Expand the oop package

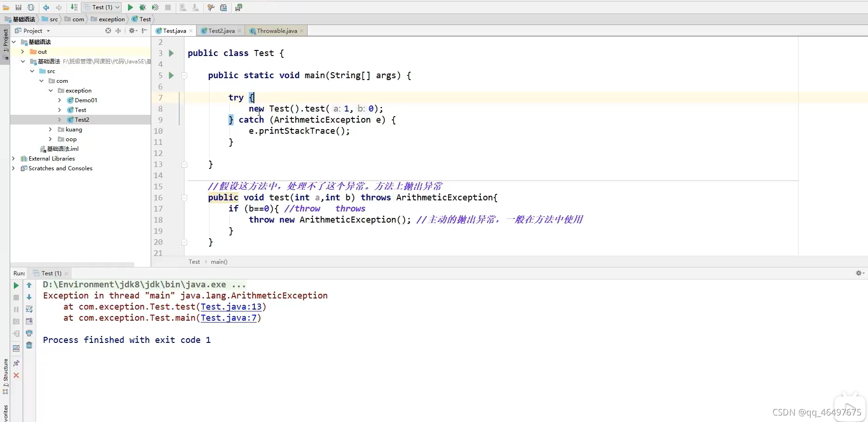click(x=50, y=139)
